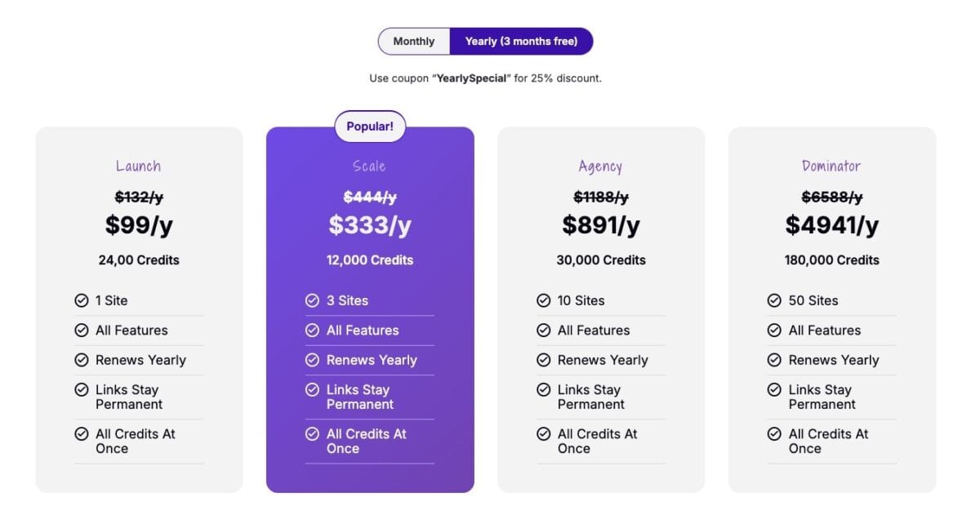The width and height of the screenshot is (980, 519).
Task: Select the Yearly (3 months free) option
Action: pos(521,42)
